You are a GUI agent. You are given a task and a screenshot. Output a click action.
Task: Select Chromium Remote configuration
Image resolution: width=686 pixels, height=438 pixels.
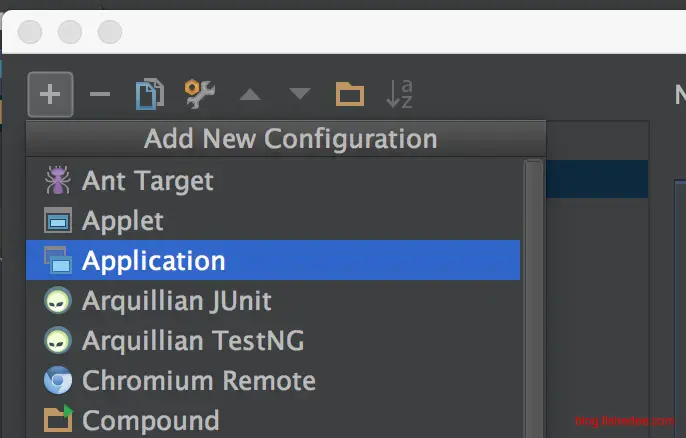198,381
